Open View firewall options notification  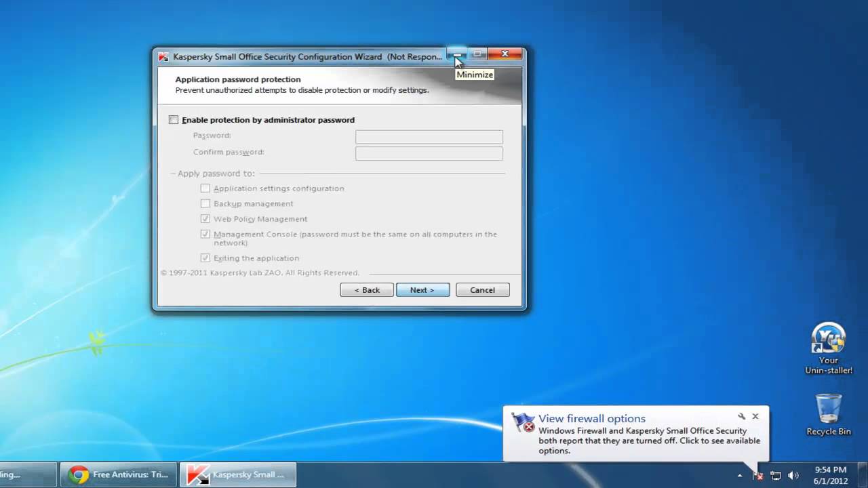coord(592,419)
